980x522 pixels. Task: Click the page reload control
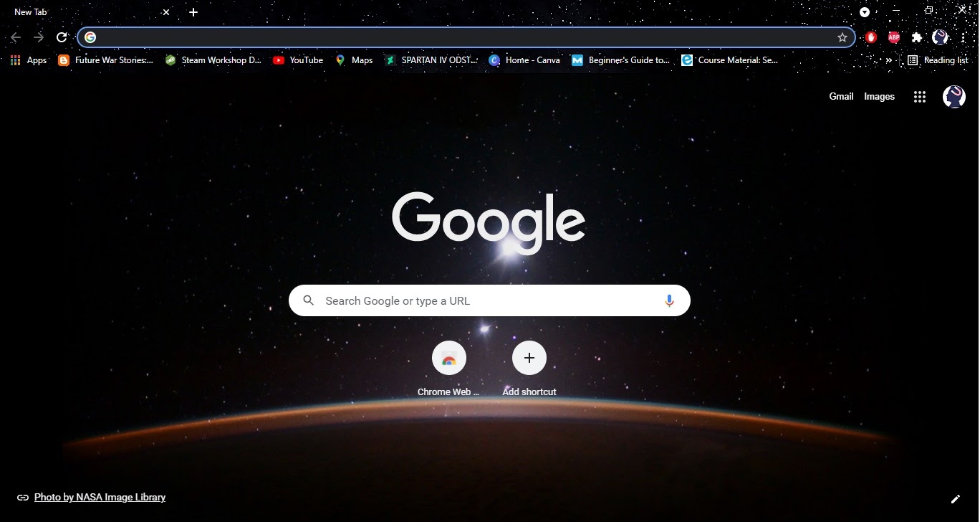click(x=62, y=37)
